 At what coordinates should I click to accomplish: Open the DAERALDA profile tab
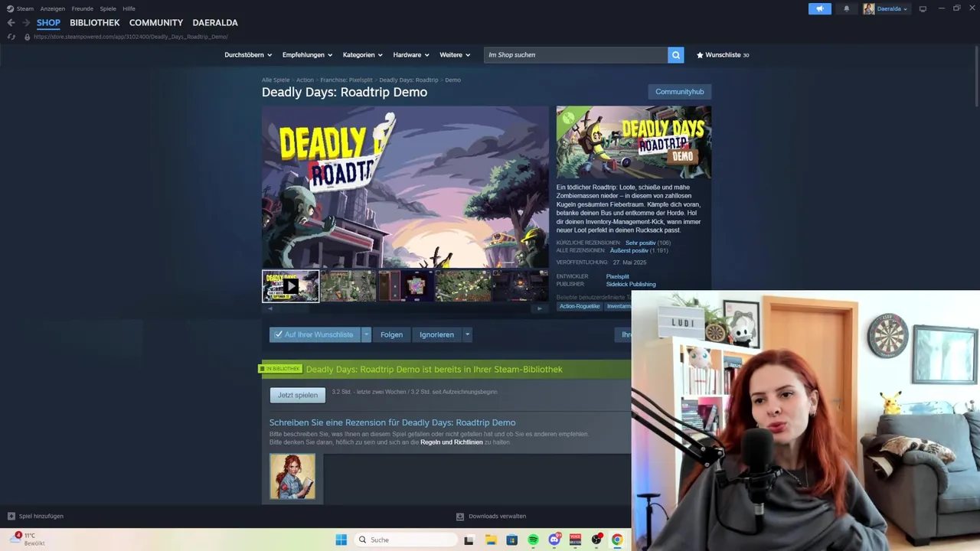coord(215,23)
